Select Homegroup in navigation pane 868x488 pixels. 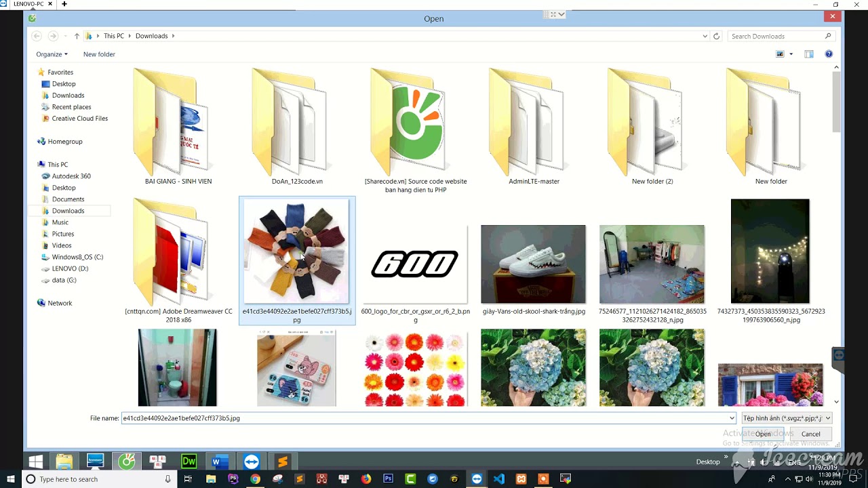65,142
